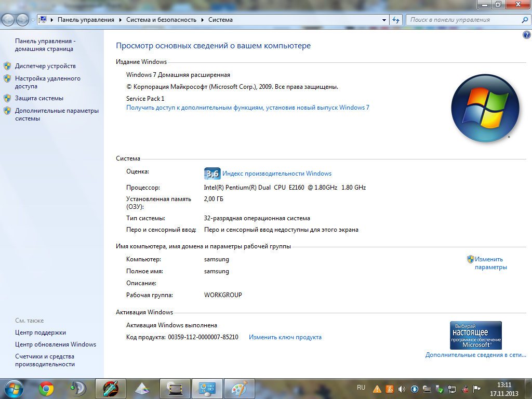This screenshot has width=532, height=399.
Task: Open Диспетчер устройств
Action: tap(45, 66)
